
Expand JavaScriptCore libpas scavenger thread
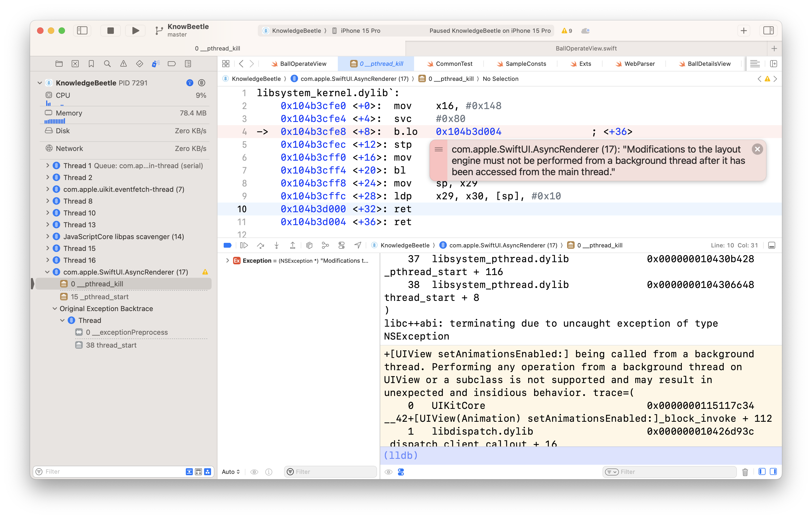tap(48, 236)
